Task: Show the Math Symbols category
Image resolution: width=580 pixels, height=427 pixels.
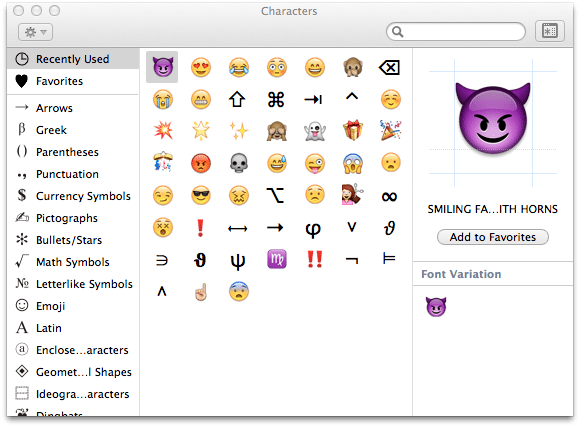Action: [73, 262]
